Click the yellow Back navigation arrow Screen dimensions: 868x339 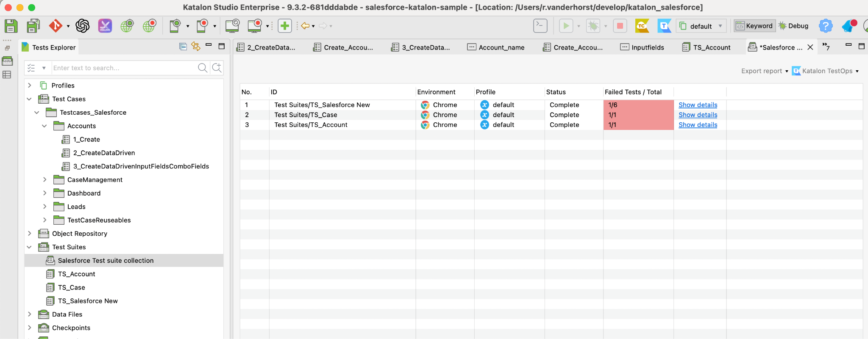pos(305,26)
